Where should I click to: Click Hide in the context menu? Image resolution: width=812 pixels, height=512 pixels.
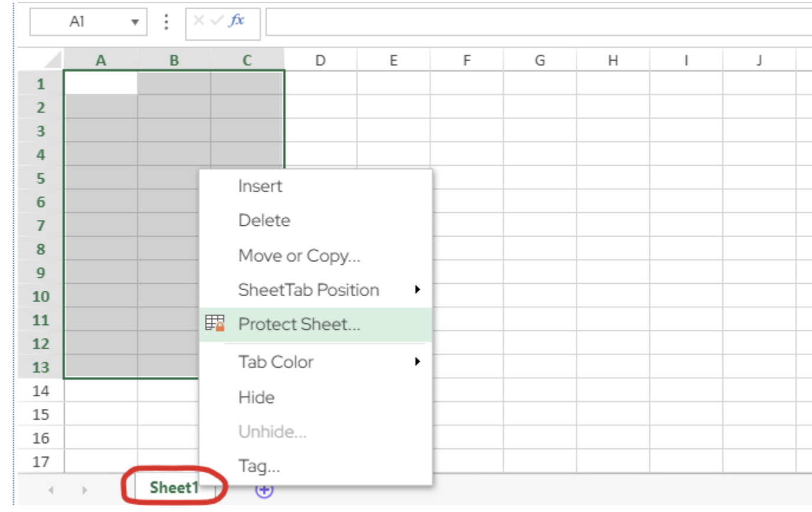pos(256,397)
